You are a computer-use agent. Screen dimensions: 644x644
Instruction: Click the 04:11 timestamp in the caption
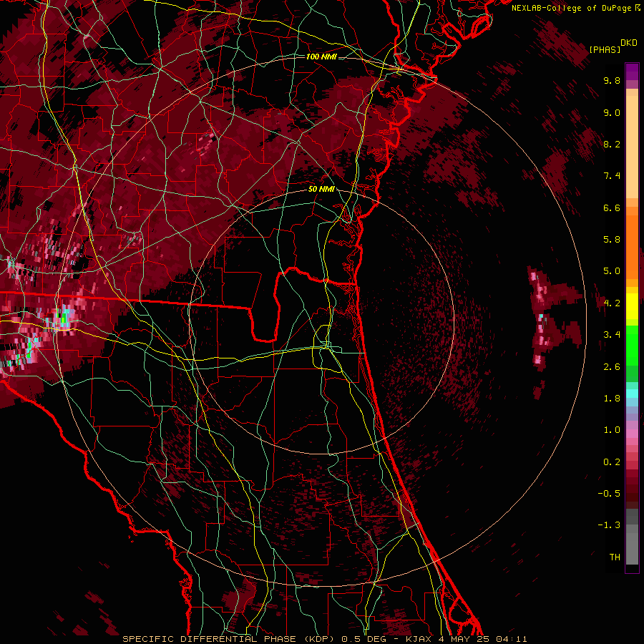click(511, 639)
